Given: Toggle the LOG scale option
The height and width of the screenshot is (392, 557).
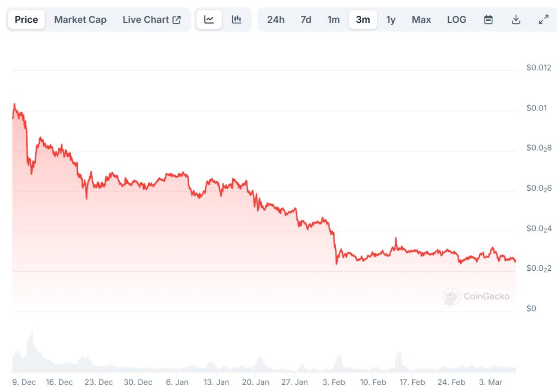Looking at the screenshot, I should pyautogui.click(x=456, y=20).
